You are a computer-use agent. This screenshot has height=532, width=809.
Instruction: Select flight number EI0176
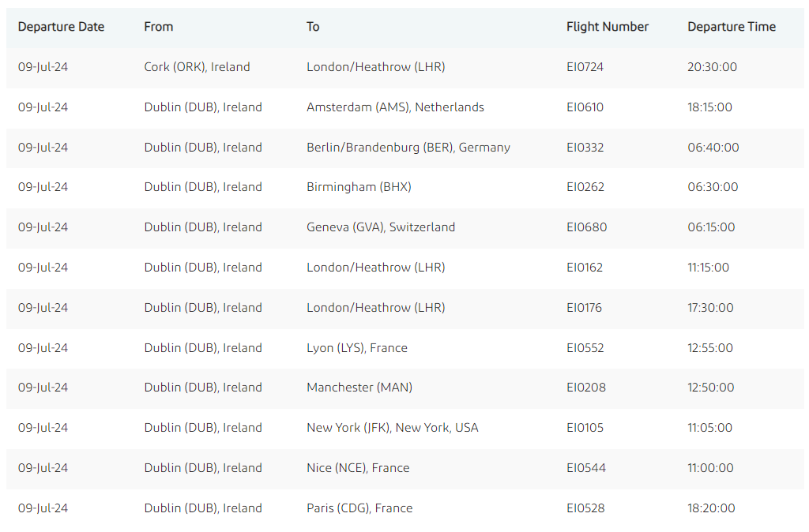(584, 308)
